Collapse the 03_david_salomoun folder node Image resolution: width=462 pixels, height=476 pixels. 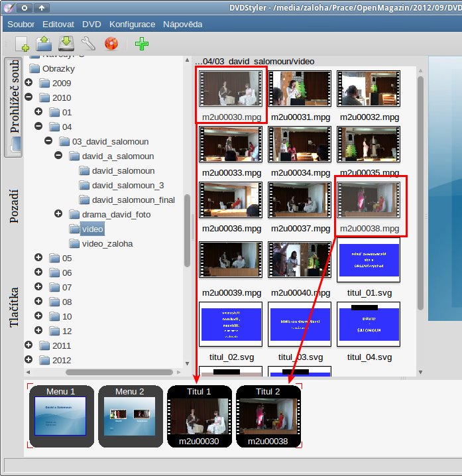click(48, 141)
